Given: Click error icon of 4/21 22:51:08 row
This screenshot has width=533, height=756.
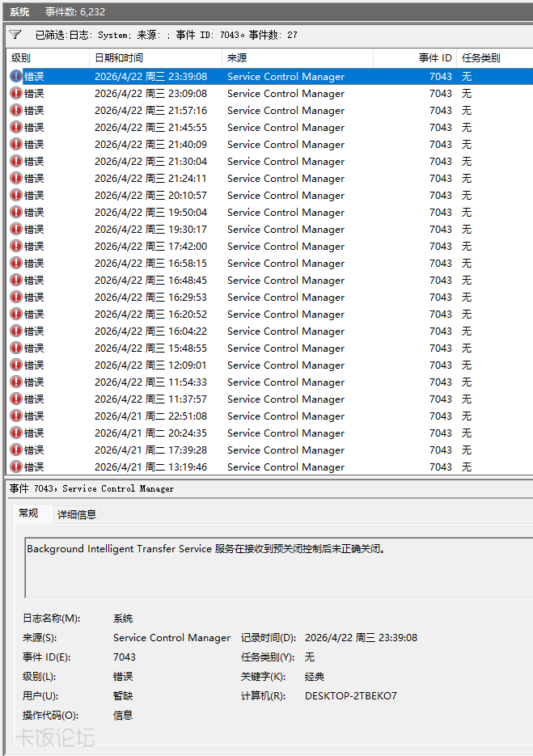Looking at the screenshot, I should [x=16, y=416].
